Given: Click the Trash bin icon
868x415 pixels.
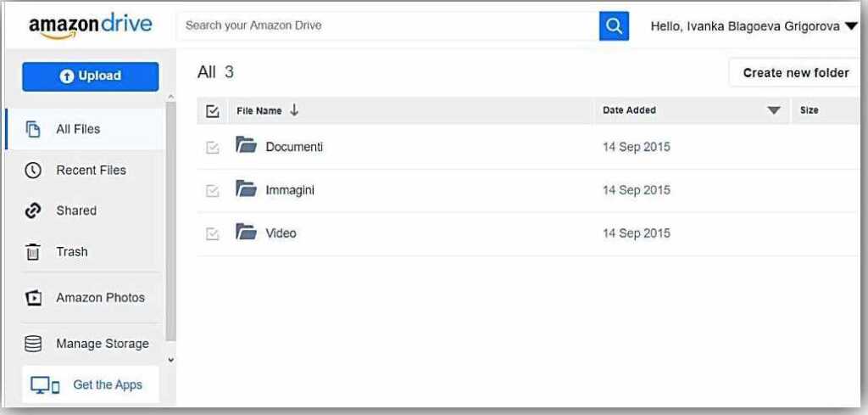Looking at the screenshot, I should pos(33,252).
